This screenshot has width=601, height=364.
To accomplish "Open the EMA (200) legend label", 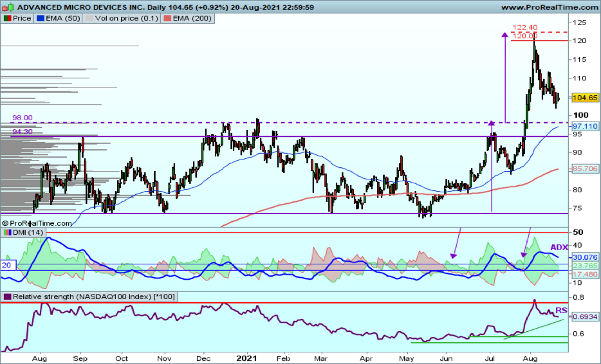I will click(x=192, y=19).
